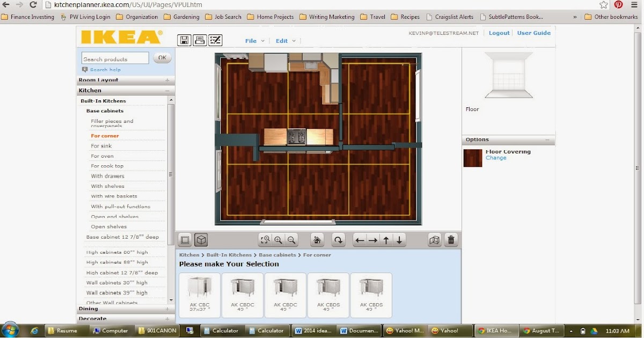Collapse the Options panel
The height and width of the screenshot is (338, 644).
point(547,139)
